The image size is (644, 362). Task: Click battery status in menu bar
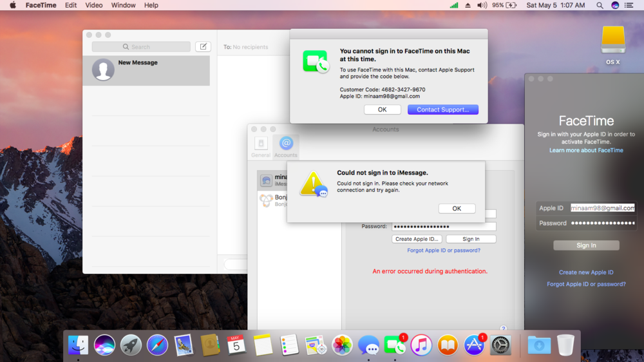[504, 5]
